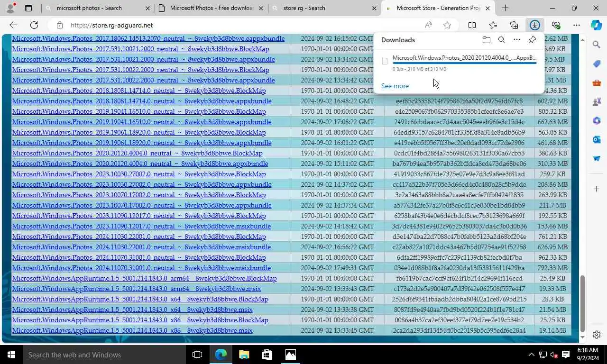View site information lock icon
This screenshot has width=607, height=364.
[59, 25]
